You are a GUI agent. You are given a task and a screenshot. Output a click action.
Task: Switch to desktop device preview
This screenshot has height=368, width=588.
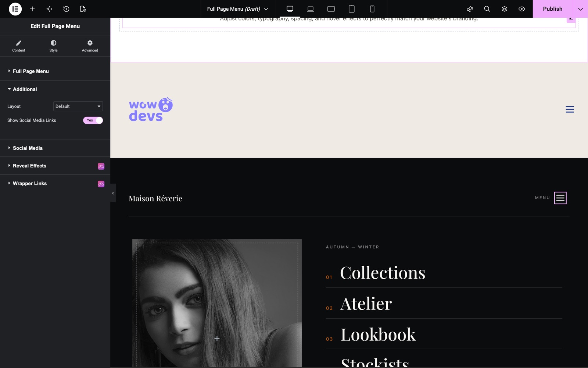(290, 9)
